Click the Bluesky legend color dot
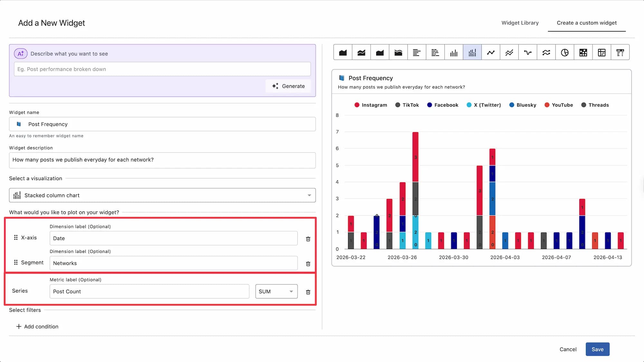644x362 pixels. pos(512,105)
